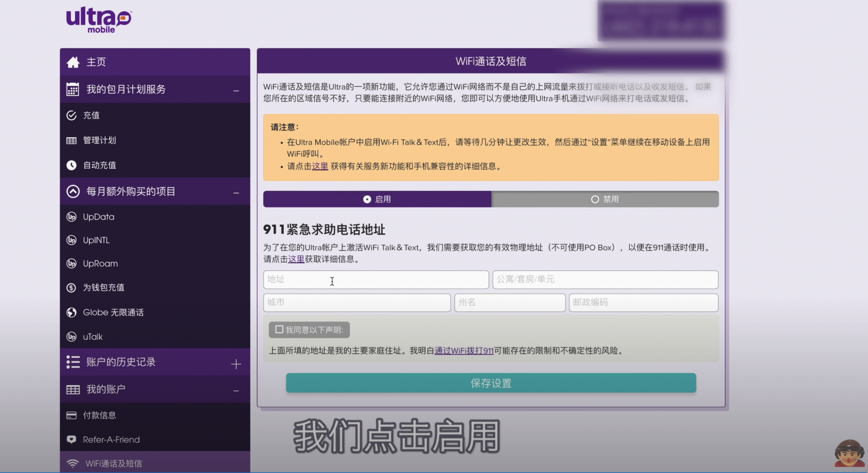
Task: Open the Refer-A-Friend menu item
Action: (111, 440)
